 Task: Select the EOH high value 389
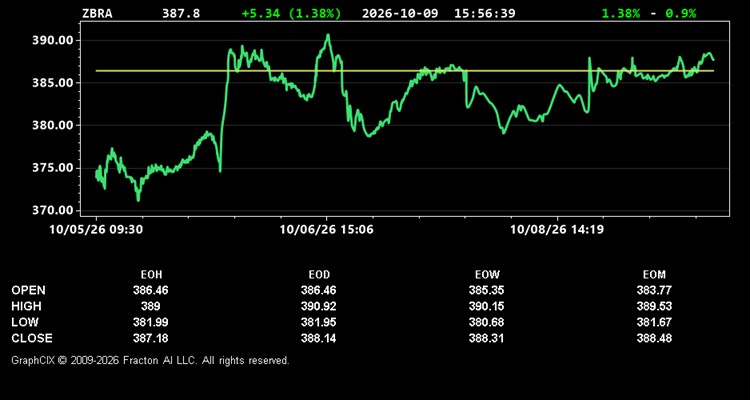point(151,306)
